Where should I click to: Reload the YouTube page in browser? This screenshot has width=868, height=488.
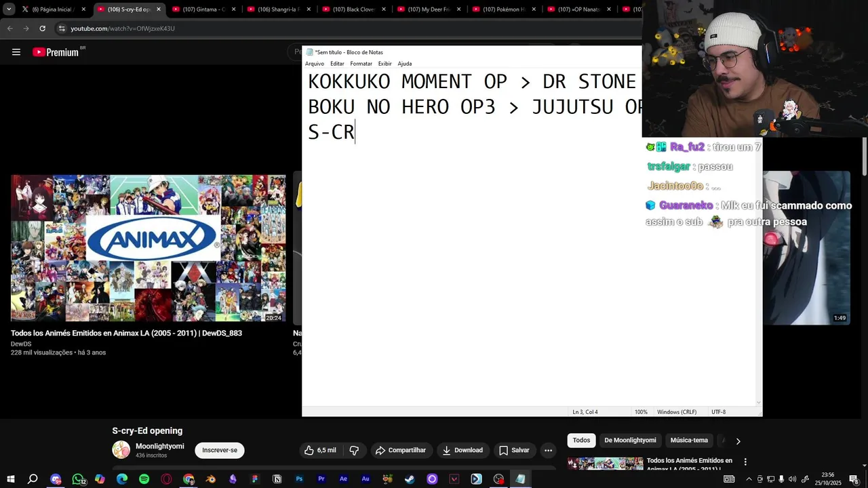(42, 28)
